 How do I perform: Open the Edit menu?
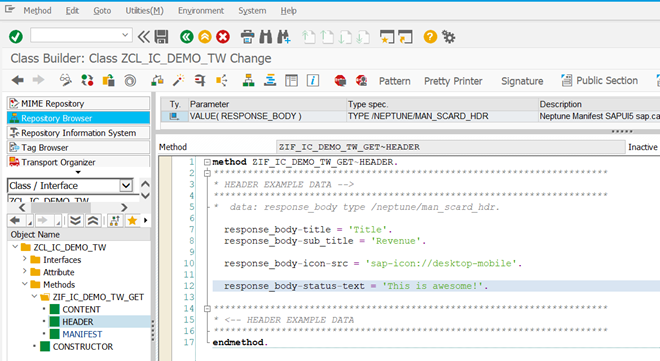[72, 11]
